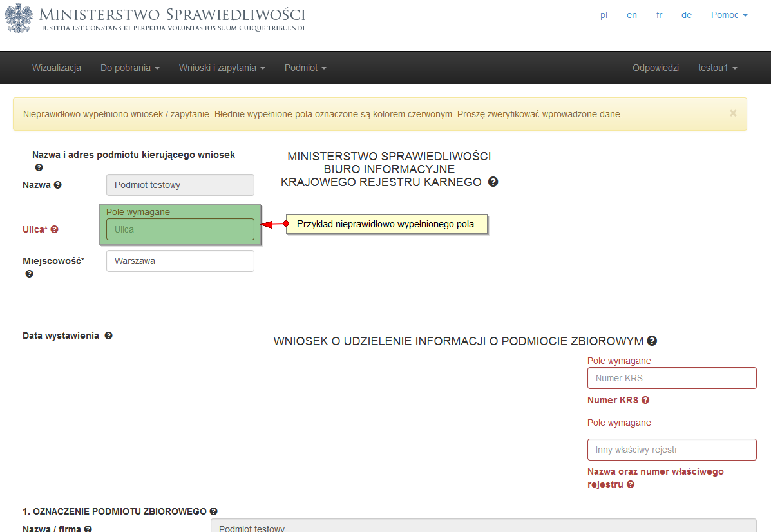Click the empty Ulica input field
The image size is (771, 532).
[180, 230]
